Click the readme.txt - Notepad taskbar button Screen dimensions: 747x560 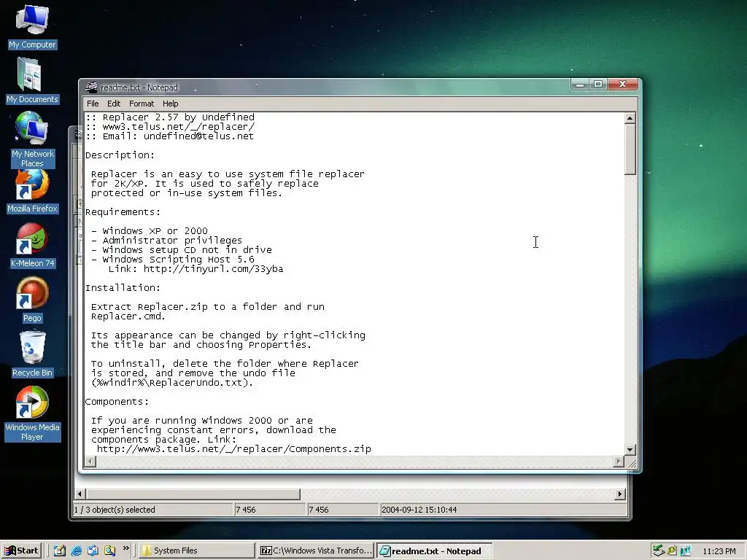click(x=435, y=551)
